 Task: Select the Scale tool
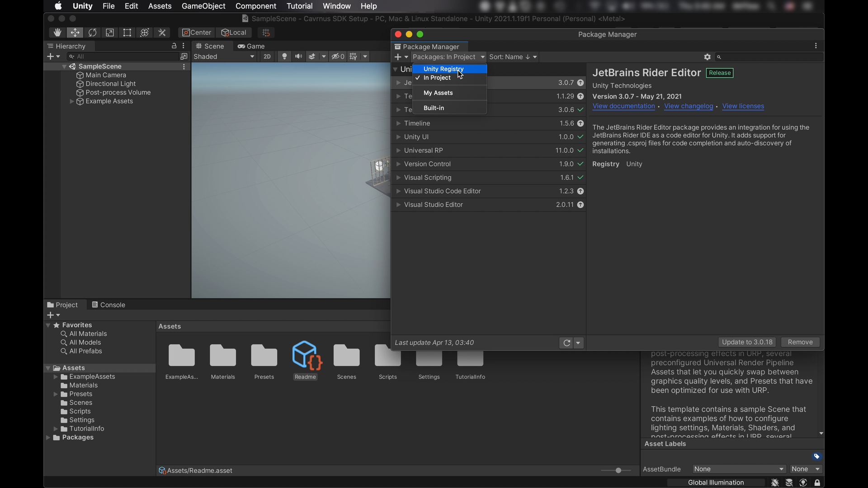coord(110,33)
